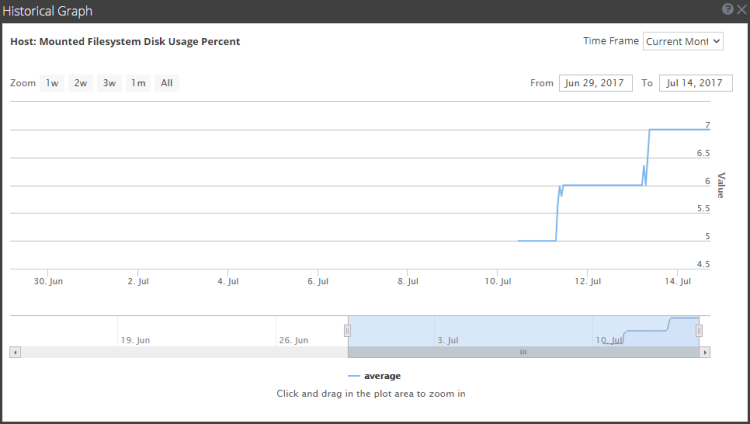
Task: Show All data in zoom
Action: (167, 83)
